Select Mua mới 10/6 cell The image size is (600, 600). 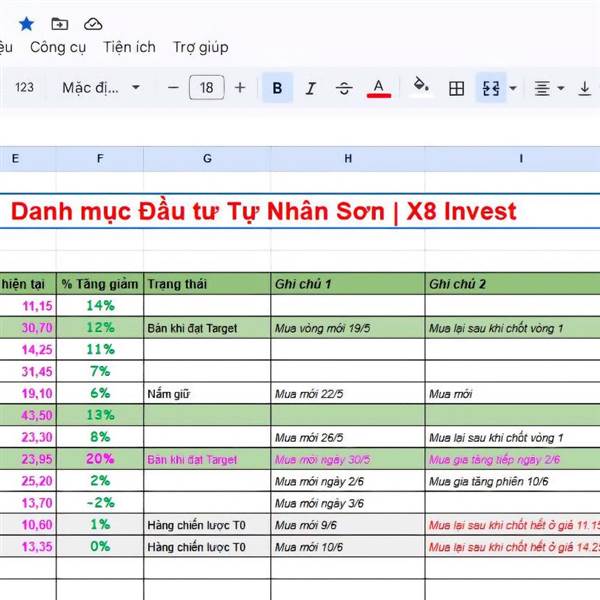coord(348,547)
